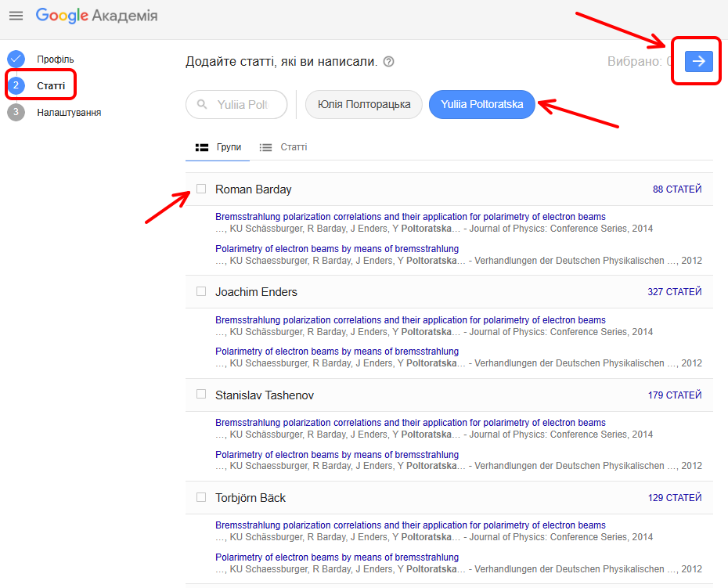Click the Roman Barday group name
Image resolution: width=728 pixels, height=588 pixels.
click(254, 189)
